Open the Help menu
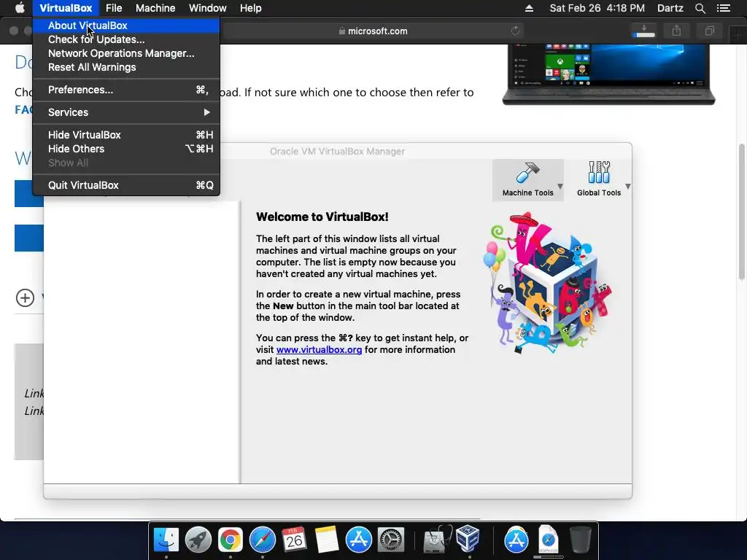 pos(251,8)
